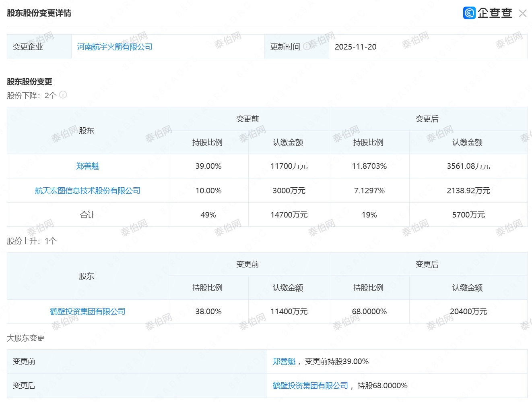Click the 20400万元 subscribed amount cell
Viewport: 532px width, 402px height.
point(468,311)
